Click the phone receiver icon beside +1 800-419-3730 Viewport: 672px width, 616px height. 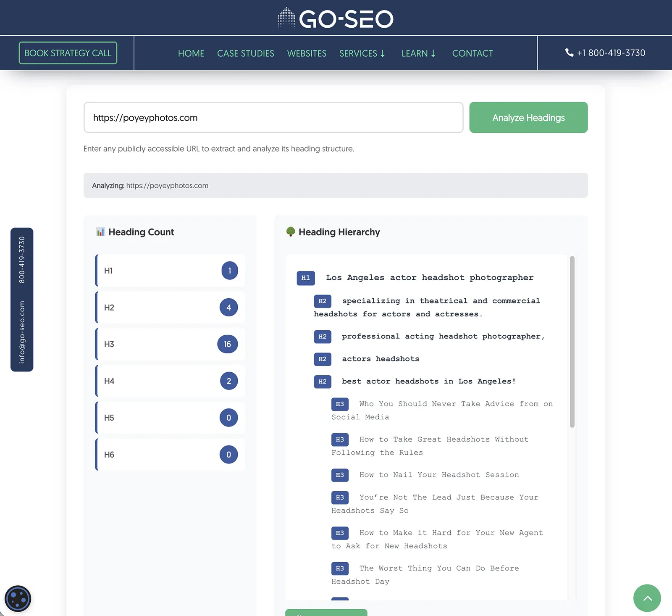click(569, 53)
